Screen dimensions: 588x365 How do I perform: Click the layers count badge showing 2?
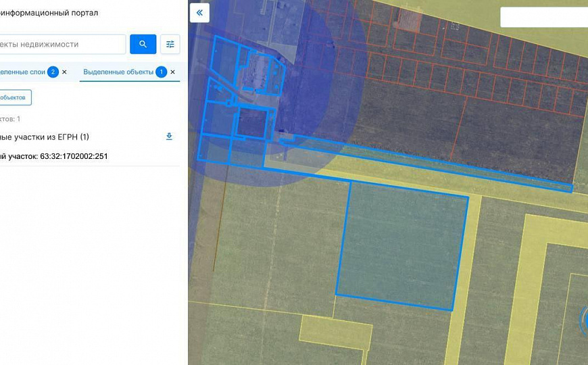click(x=53, y=72)
